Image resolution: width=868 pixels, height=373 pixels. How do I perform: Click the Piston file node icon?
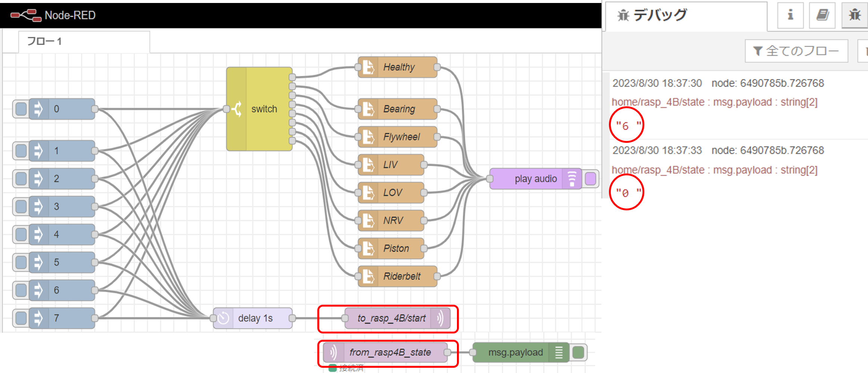pyautogui.click(x=368, y=248)
